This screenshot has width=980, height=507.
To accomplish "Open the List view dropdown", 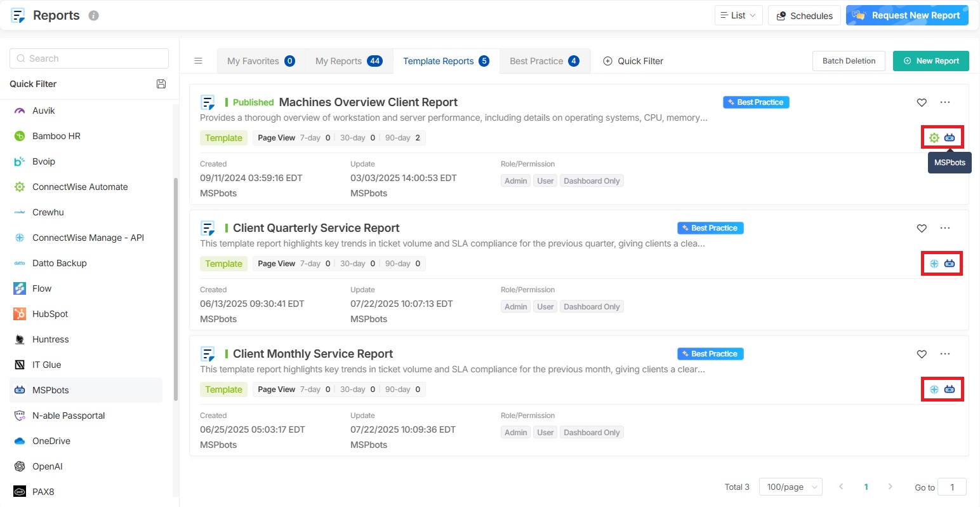I will [738, 15].
